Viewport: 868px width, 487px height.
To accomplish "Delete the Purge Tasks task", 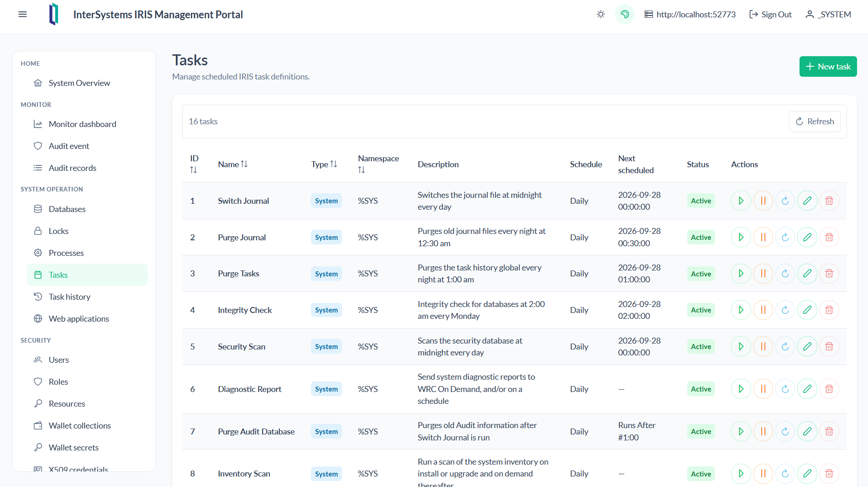I will (x=829, y=274).
